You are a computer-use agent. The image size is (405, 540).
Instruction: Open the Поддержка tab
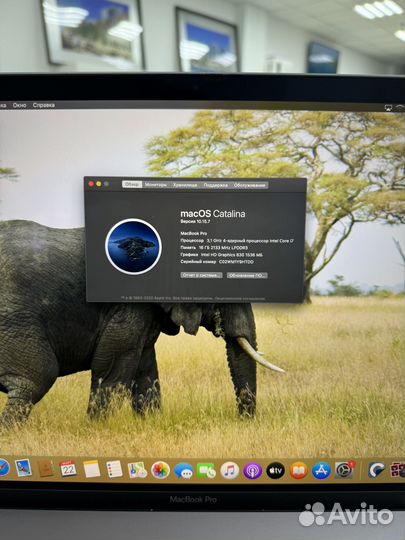click(x=215, y=185)
